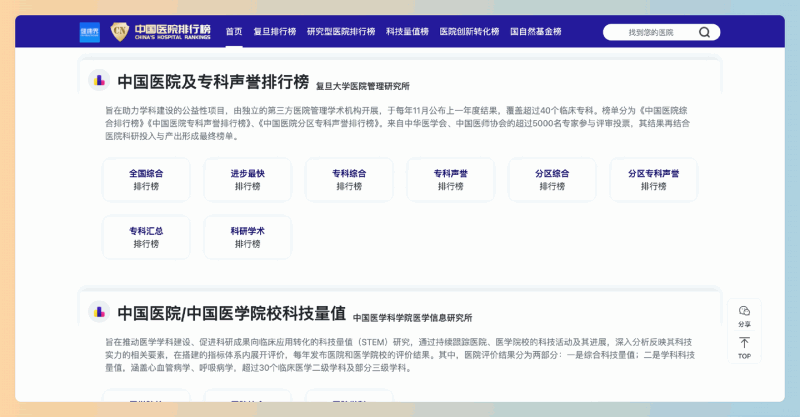Open the 国自然基金榜 nav item
Viewport: 800px width, 417px height.
(x=536, y=32)
